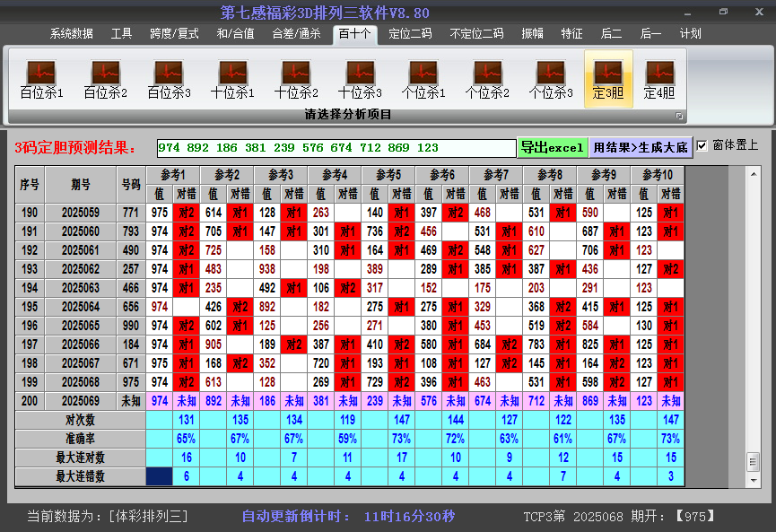The width and height of the screenshot is (776, 532).
Task: Open the 十位杀1 analysis item
Action: 232,79
